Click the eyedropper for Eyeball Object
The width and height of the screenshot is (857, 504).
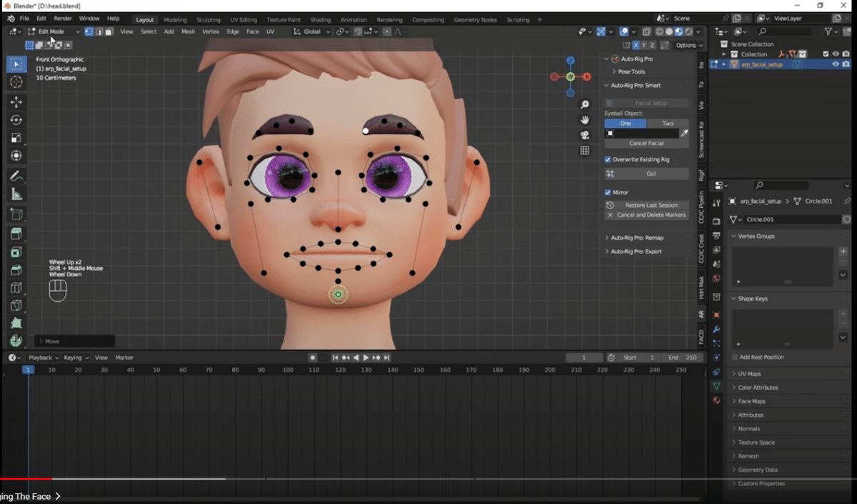tap(684, 133)
